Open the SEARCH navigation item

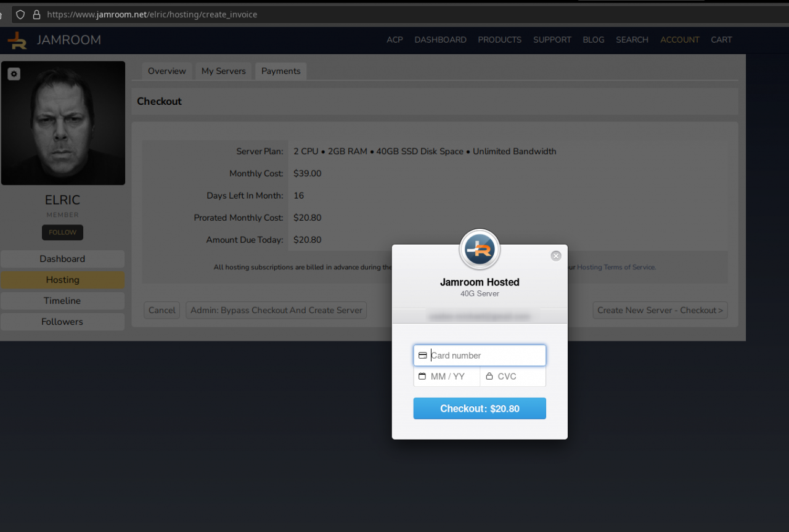point(632,40)
